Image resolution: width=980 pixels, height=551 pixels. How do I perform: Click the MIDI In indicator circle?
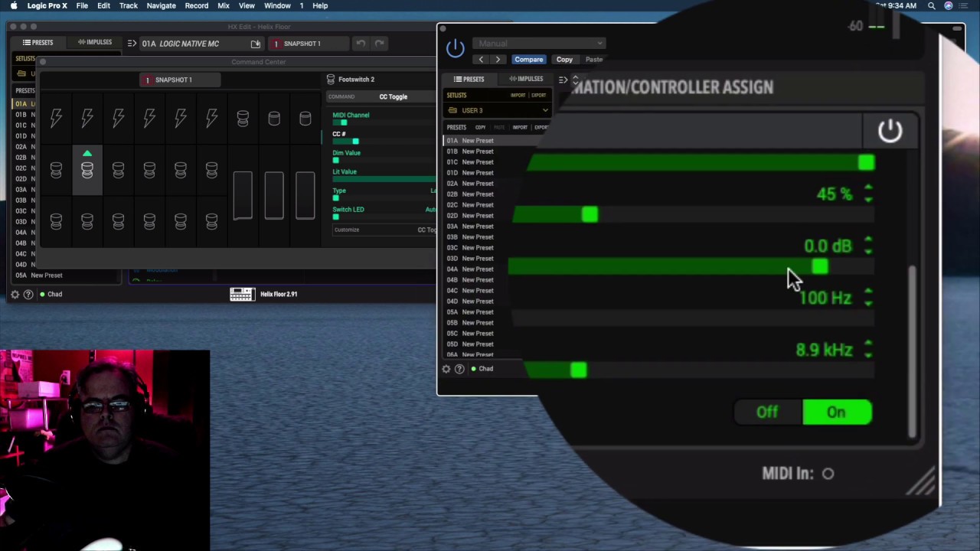[828, 474]
